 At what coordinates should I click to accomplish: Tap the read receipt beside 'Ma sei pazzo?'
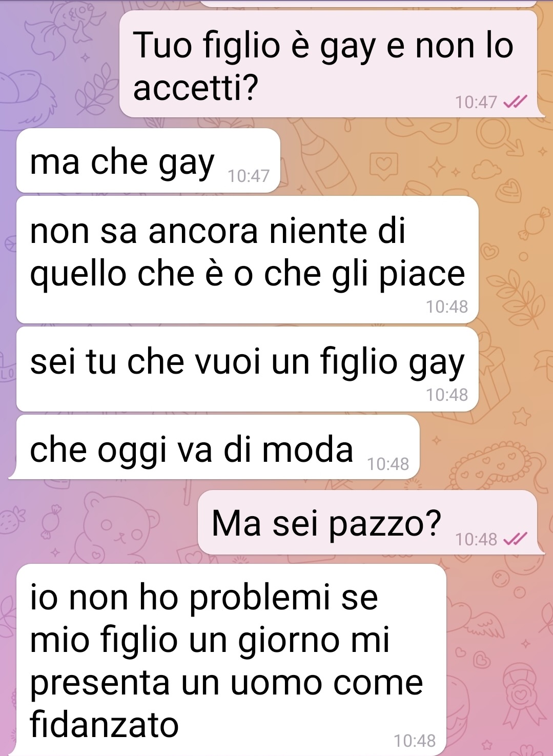coord(514,539)
